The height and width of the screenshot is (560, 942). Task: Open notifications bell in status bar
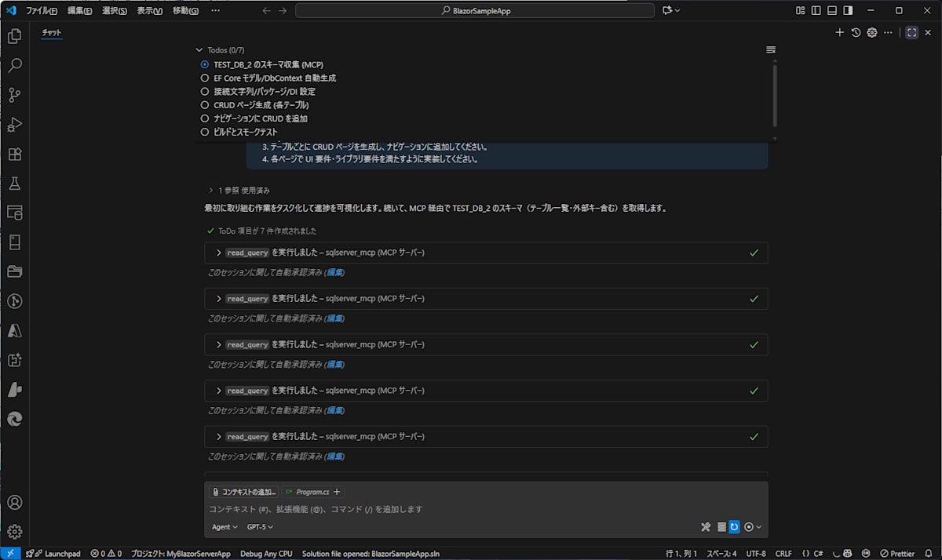(x=929, y=554)
